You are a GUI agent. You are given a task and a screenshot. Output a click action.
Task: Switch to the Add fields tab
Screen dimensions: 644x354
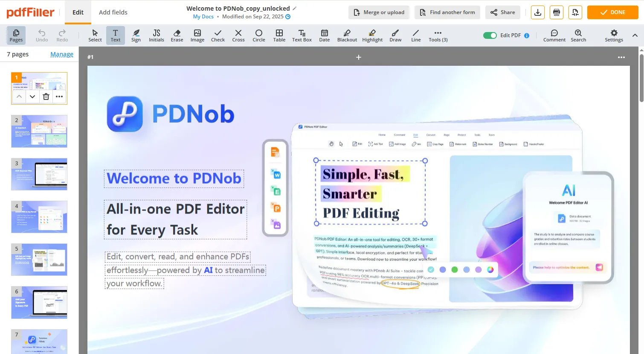[x=113, y=12]
